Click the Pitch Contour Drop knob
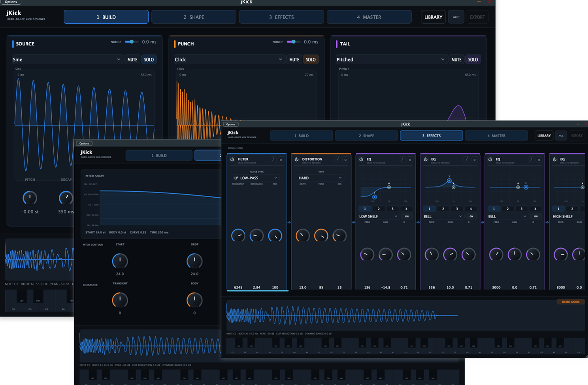The height and width of the screenshot is (385, 588). pos(194,261)
